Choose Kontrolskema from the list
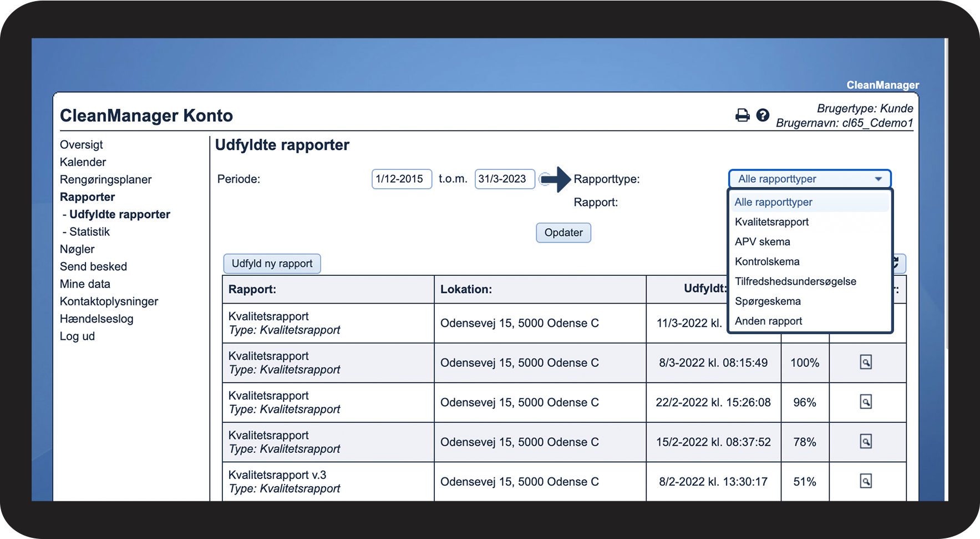The height and width of the screenshot is (539, 980). coord(767,261)
